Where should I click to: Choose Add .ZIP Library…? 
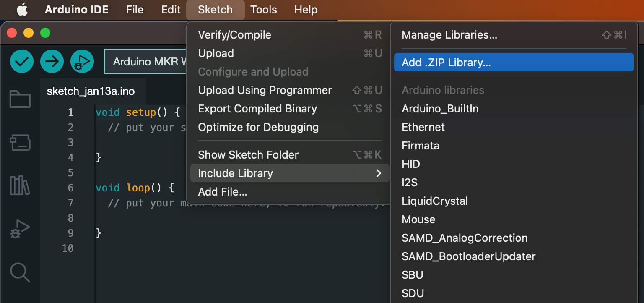tap(446, 63)
